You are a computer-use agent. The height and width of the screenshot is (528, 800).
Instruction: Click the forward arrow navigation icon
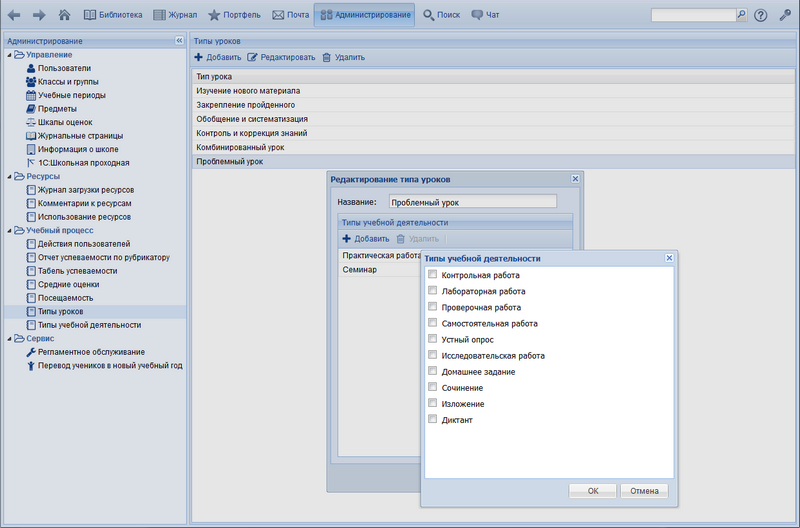[x=39, y=15]
